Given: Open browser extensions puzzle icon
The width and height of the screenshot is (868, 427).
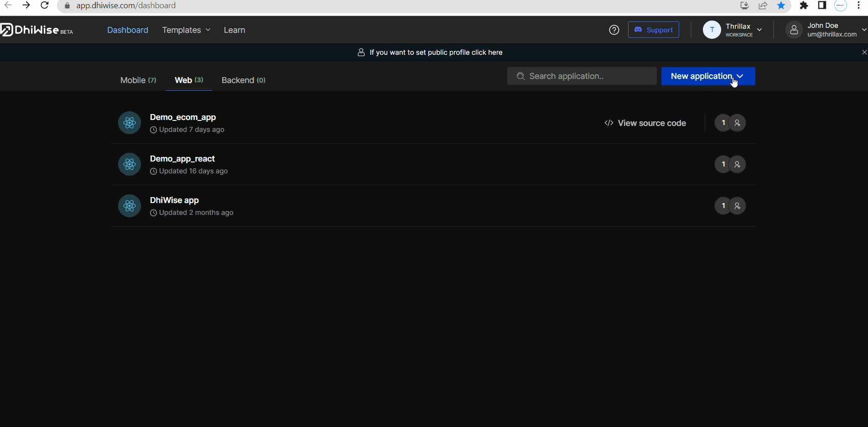Looking at the screenshot, I should [x=804, y=5].
